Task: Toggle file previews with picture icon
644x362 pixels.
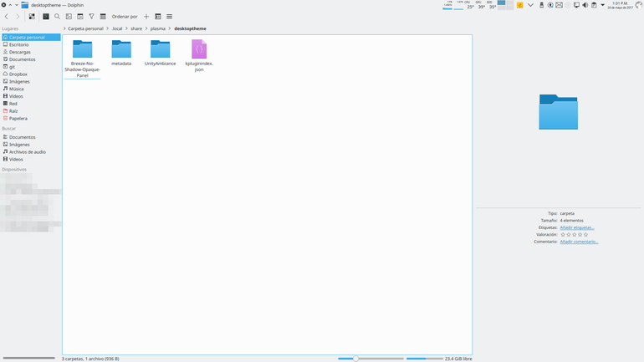Action: tap(69, 17)
